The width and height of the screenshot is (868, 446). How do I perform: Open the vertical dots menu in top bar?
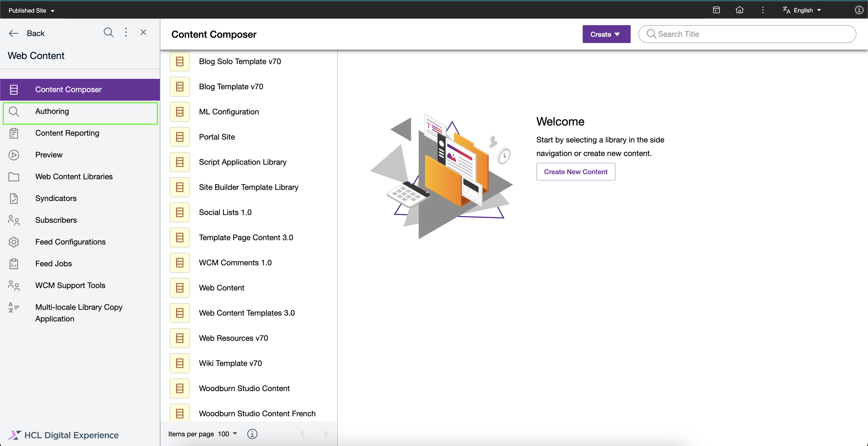tap(763, 10)
